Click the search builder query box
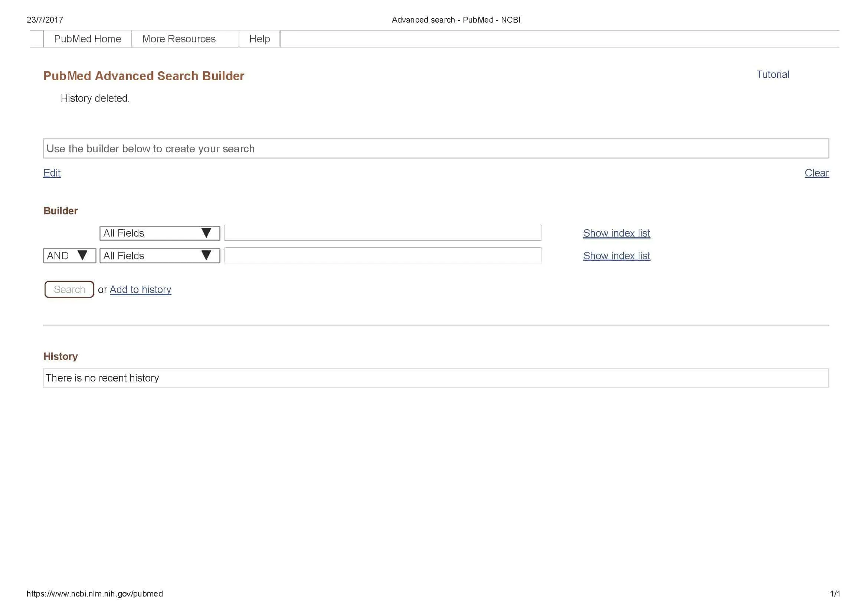The image size is (868, 614). (x=436, y=149)
